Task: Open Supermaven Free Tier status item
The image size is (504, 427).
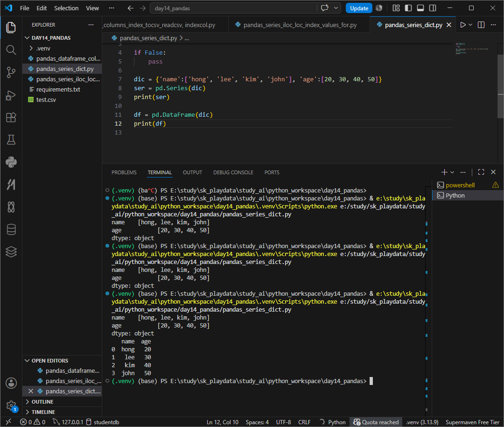Action: [472, 422]
